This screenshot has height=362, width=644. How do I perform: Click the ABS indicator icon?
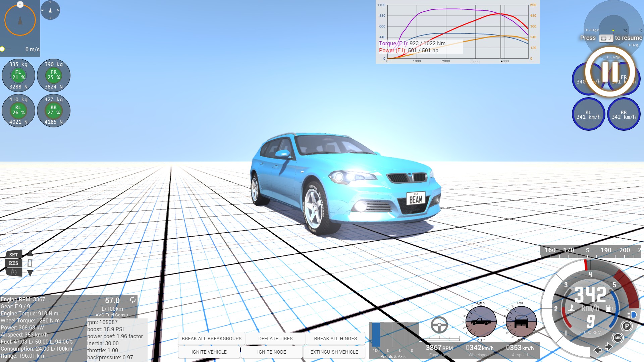coord(618,338)
